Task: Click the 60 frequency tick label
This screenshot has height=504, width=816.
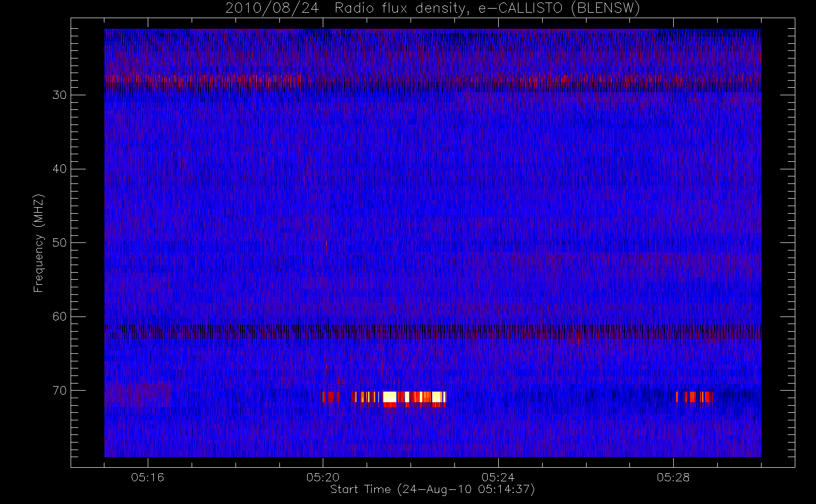Action: (x=60, y=317)
